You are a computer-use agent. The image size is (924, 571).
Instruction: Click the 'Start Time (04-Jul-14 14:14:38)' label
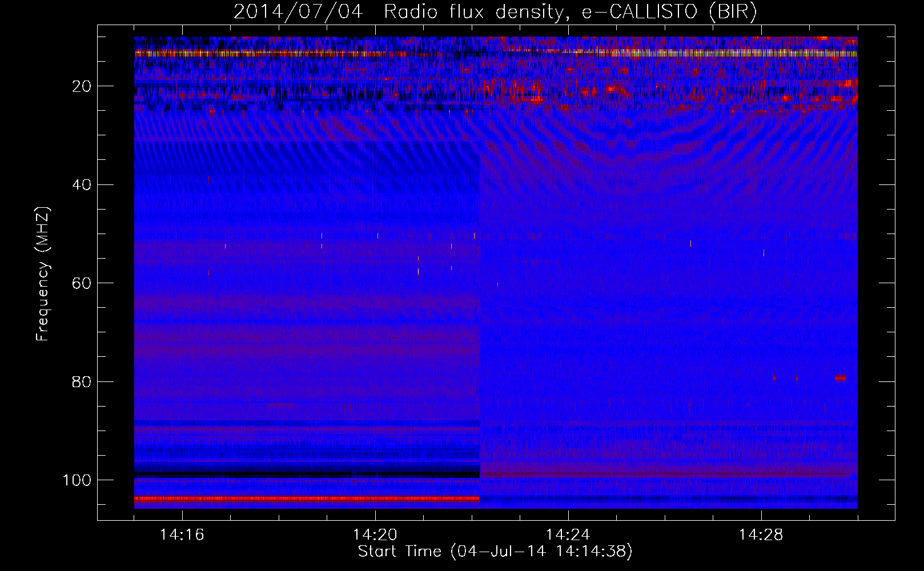click(x=495, y=552)
